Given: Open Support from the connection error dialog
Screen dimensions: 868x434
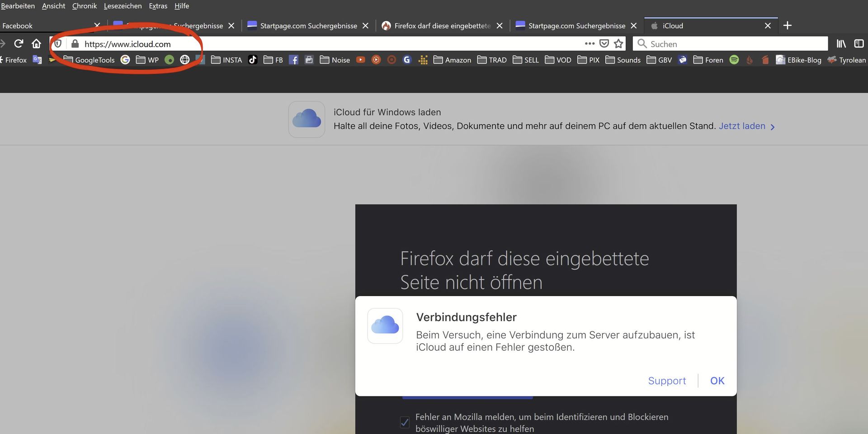Looking at the screenshot, I should tap(667, 381).
